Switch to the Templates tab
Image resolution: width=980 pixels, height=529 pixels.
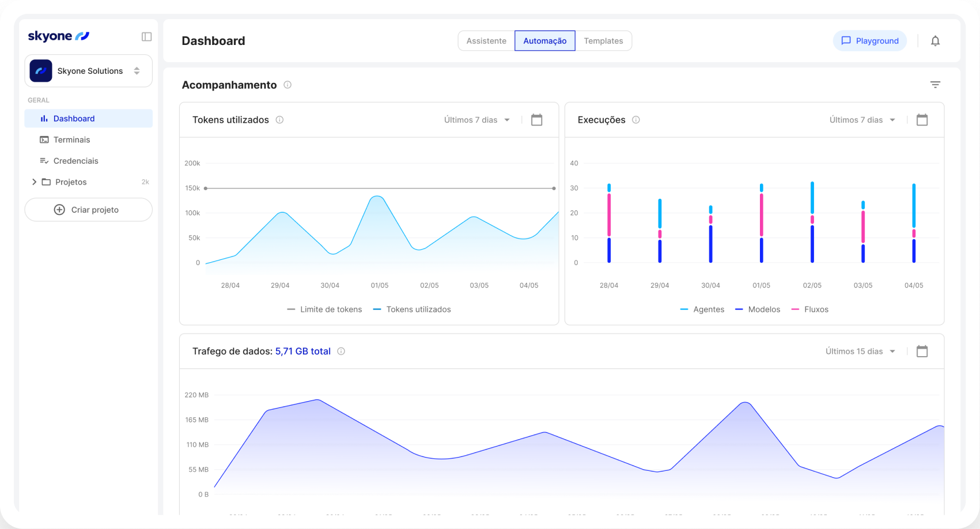(x=603, y=41)
